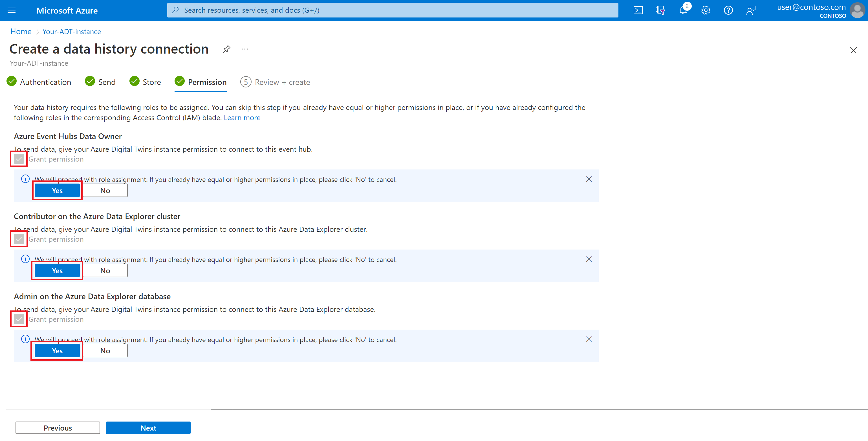Open the Help question mark icon
This screenshot has width=868, height=441.
(x=728, y=10)
